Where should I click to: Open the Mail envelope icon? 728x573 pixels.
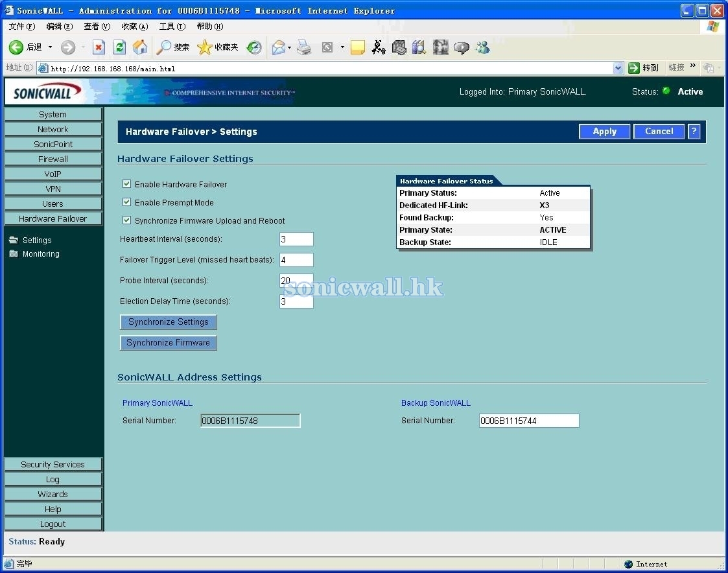tap(279, 47)
